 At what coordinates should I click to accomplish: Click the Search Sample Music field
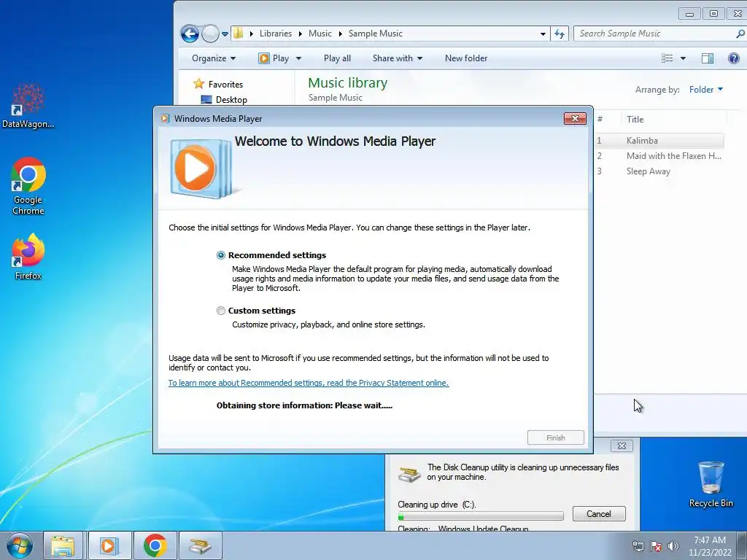coord(654,34)
